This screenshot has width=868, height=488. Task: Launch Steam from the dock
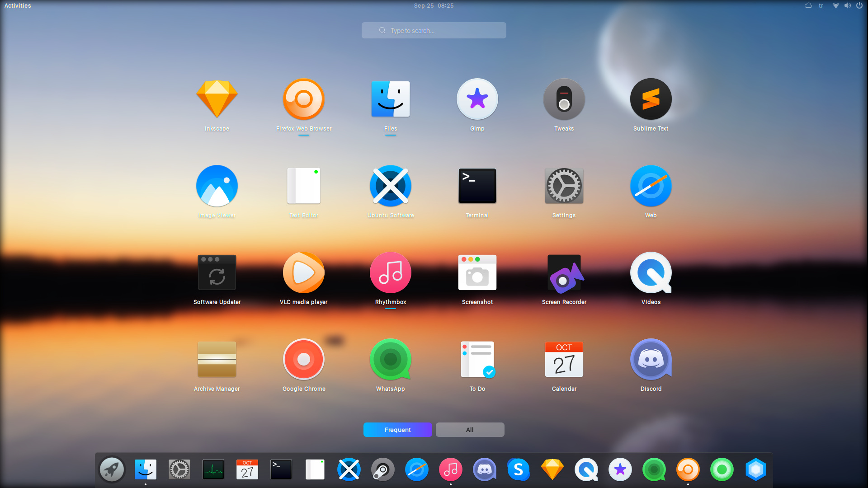pos(383,470)
